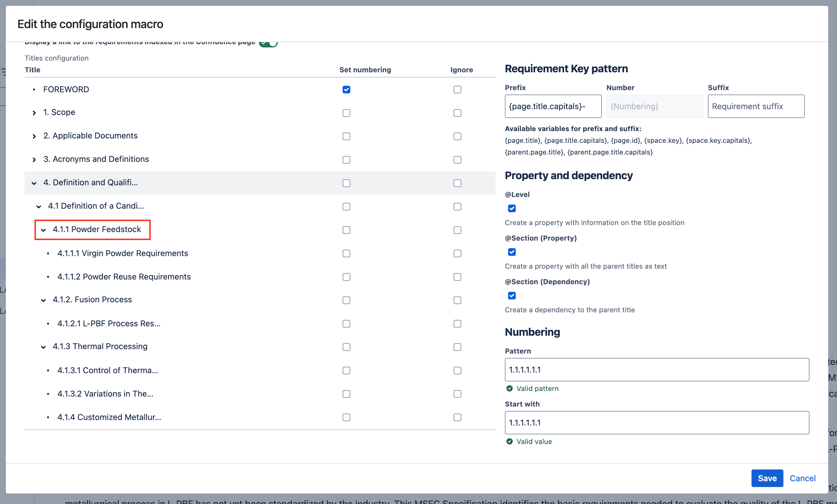
Task: Collapse 4.1.2. Fusion Process chevron
Action: pos(43,300)
